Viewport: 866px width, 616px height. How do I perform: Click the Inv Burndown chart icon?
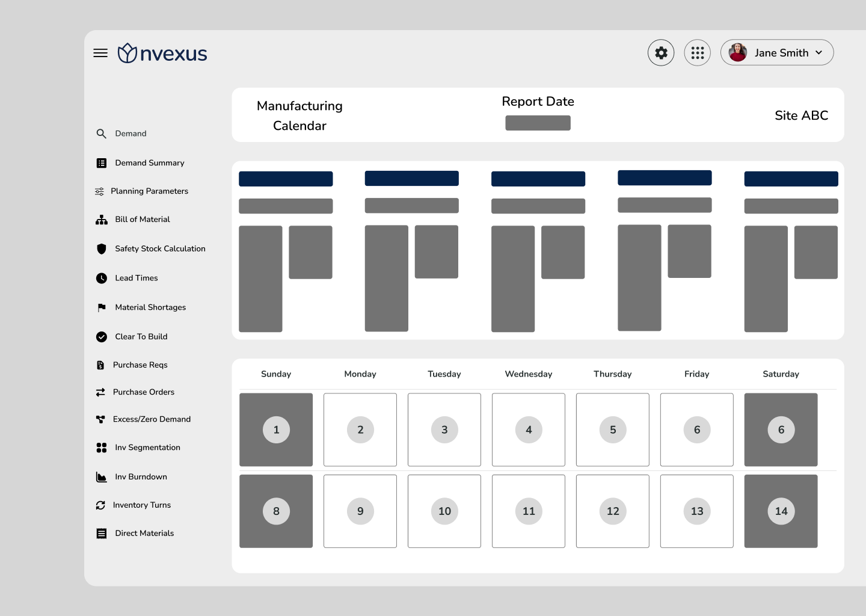(102, 477)
